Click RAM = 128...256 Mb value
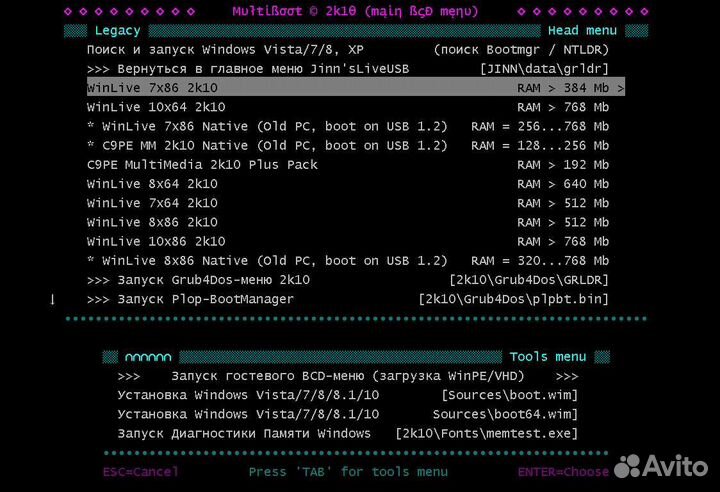This screenshot has height=492, width=720. click(x=540, y=146)
